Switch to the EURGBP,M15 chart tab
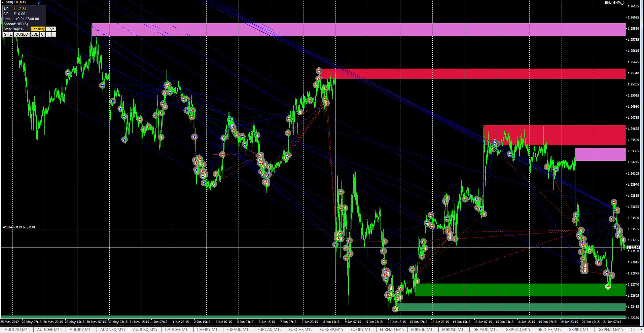The image size is (644, 333). pos(332,330)
